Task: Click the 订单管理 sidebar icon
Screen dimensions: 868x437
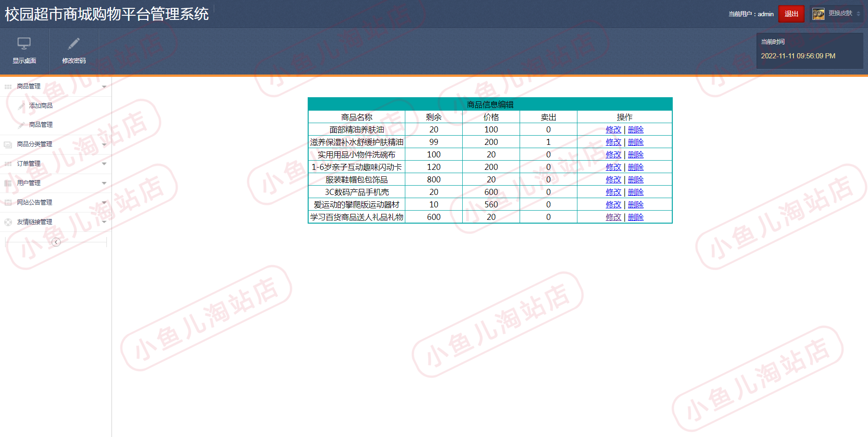Action: tap(8, 164)
